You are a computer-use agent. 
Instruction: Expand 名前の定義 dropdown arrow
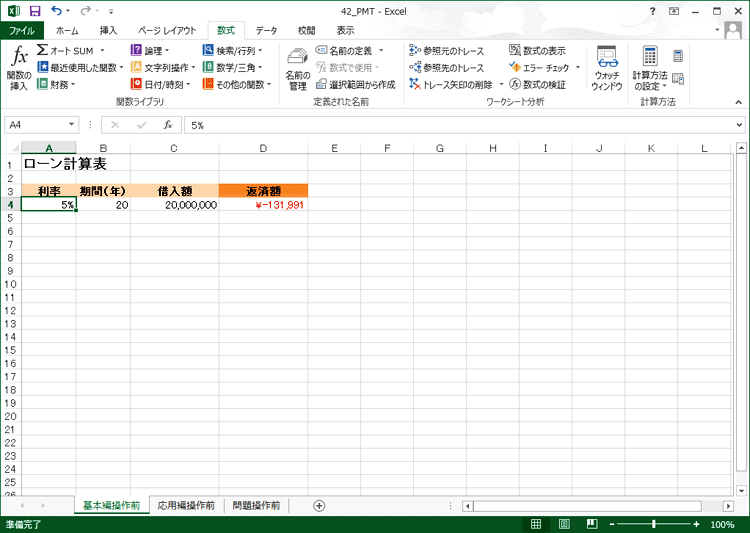381,50
